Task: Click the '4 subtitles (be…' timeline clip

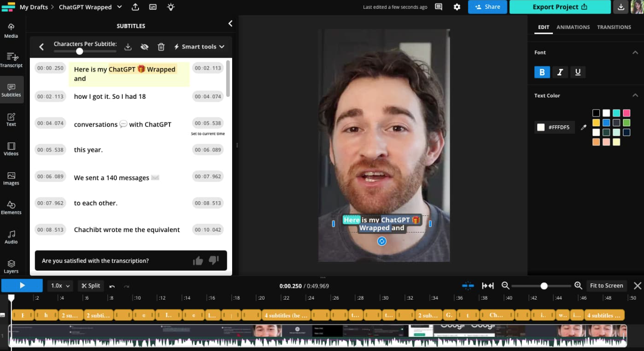Action: pos(286,315)
